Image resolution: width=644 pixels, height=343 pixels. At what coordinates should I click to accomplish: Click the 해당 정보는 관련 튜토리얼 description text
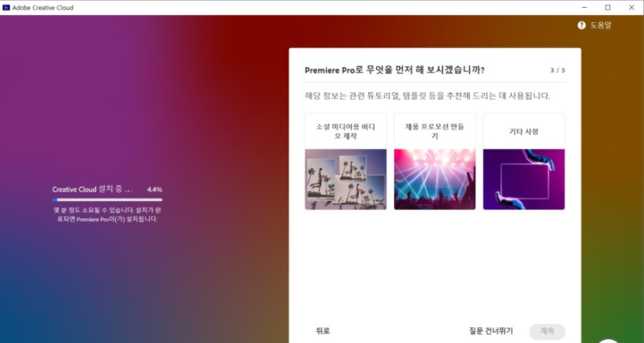coord(427,96)
